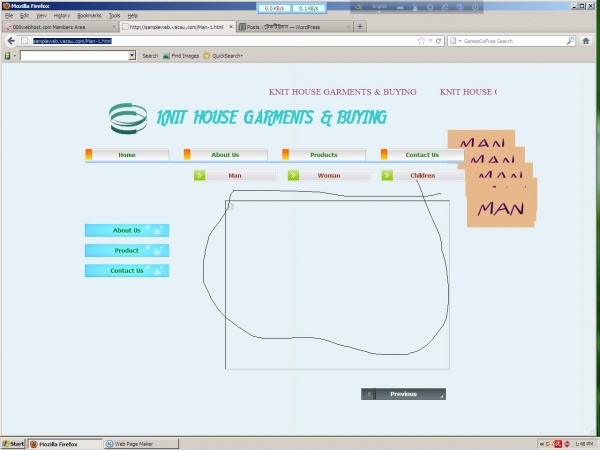Screen dimensions: 600x450
Task: Click green arrow icon beside Children
Action: point(387,175)
